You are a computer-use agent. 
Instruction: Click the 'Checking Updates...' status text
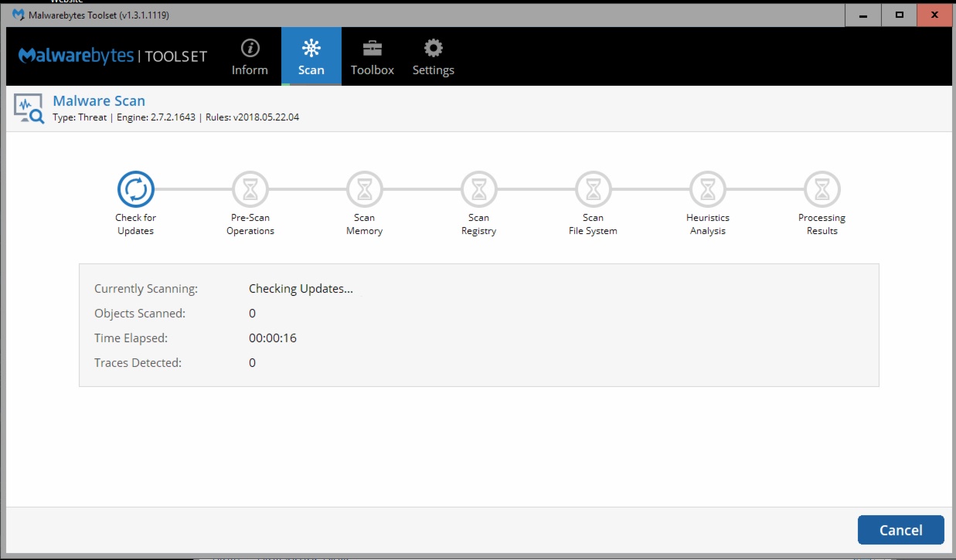[x=301, y=289]
